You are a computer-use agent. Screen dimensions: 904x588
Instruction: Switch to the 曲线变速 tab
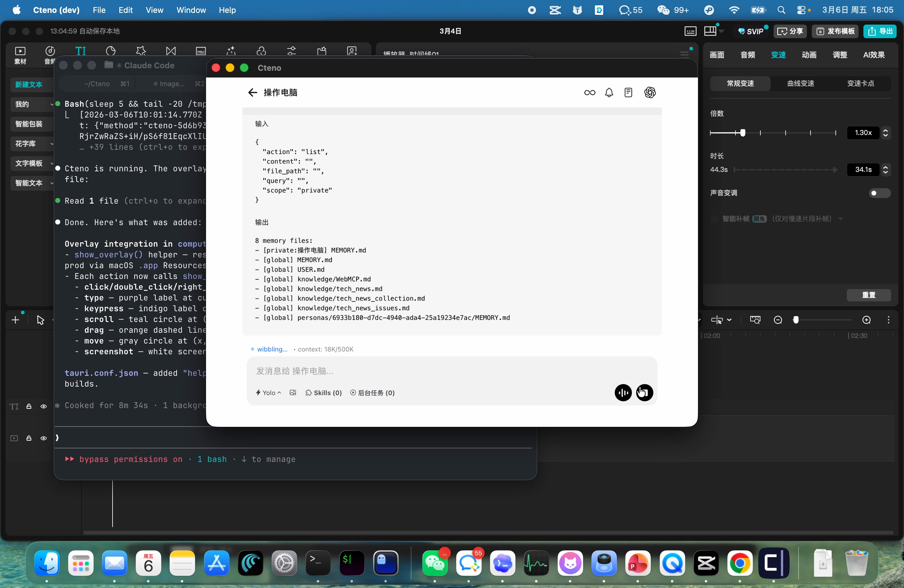pos(800,83)
